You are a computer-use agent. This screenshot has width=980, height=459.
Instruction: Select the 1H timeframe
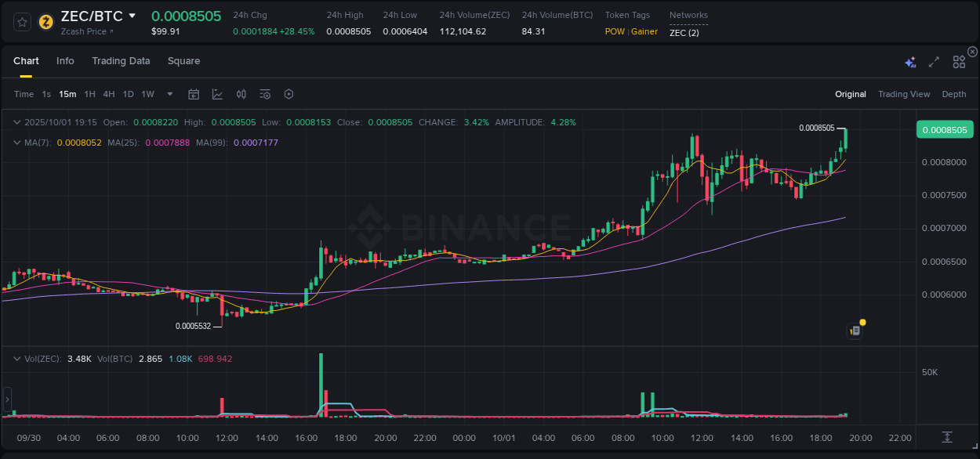[89, 94]
